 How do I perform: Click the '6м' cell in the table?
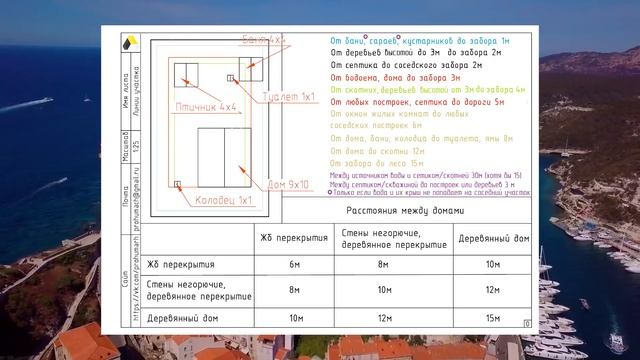click(294, 264)
